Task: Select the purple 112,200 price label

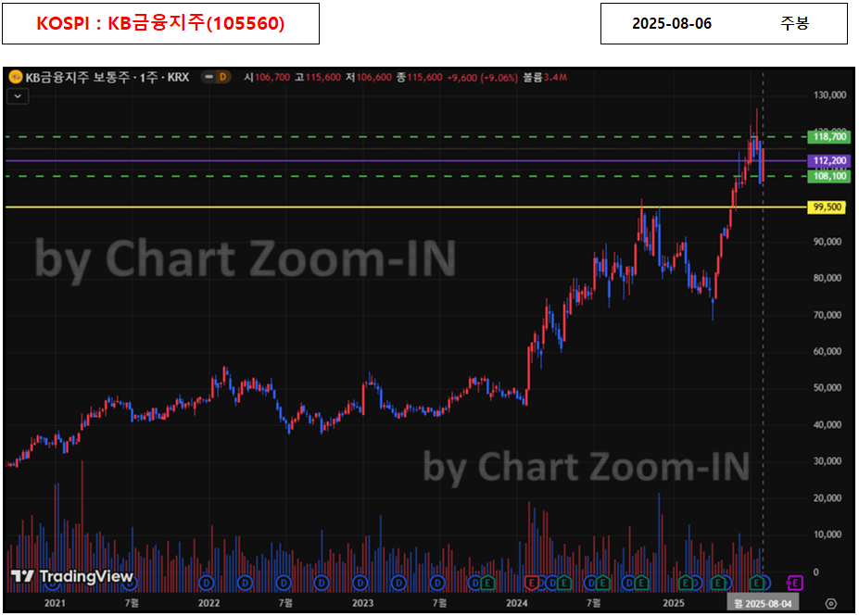Action: 829,161
